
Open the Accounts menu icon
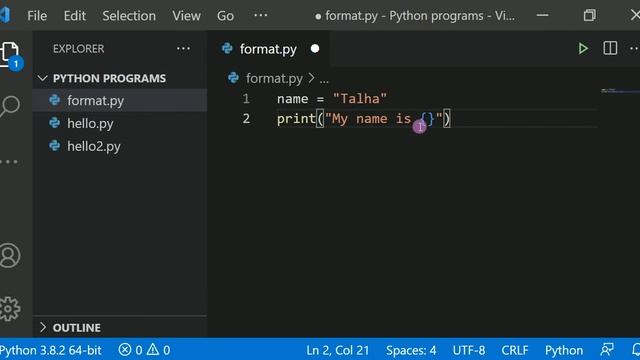click(9, 256)
